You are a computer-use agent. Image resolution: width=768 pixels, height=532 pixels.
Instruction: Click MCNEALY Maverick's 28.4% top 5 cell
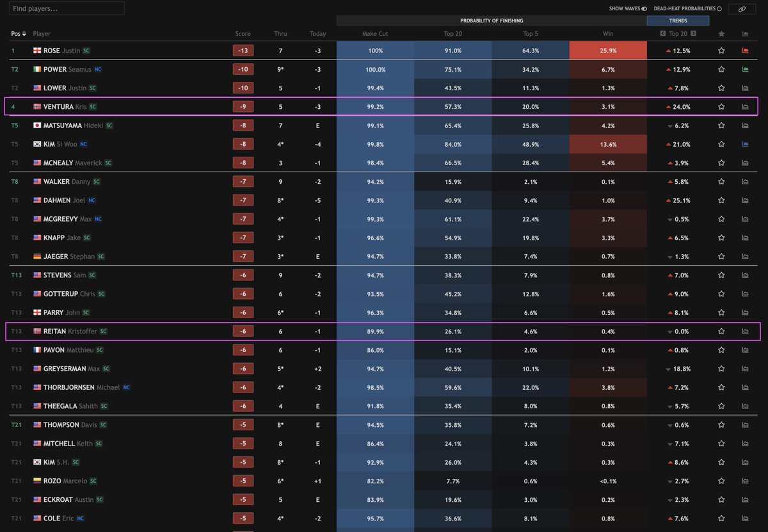tap(531, 163)
